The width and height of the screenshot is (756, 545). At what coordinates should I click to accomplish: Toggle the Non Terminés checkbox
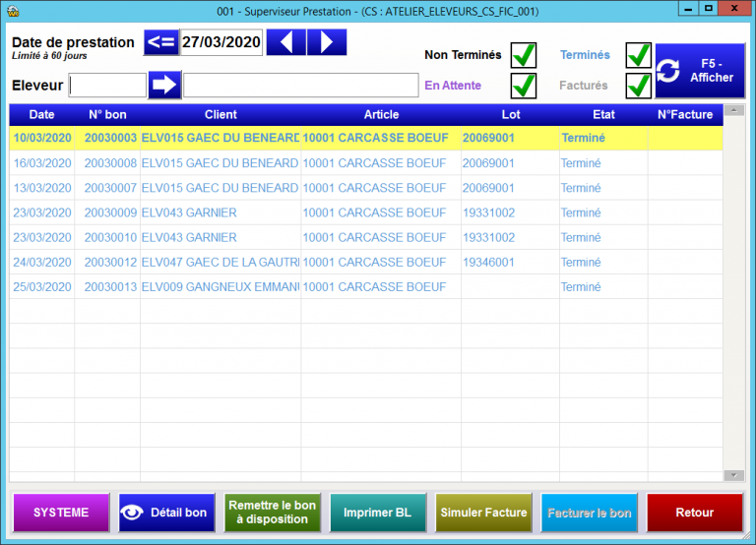[x=523, y=56]
